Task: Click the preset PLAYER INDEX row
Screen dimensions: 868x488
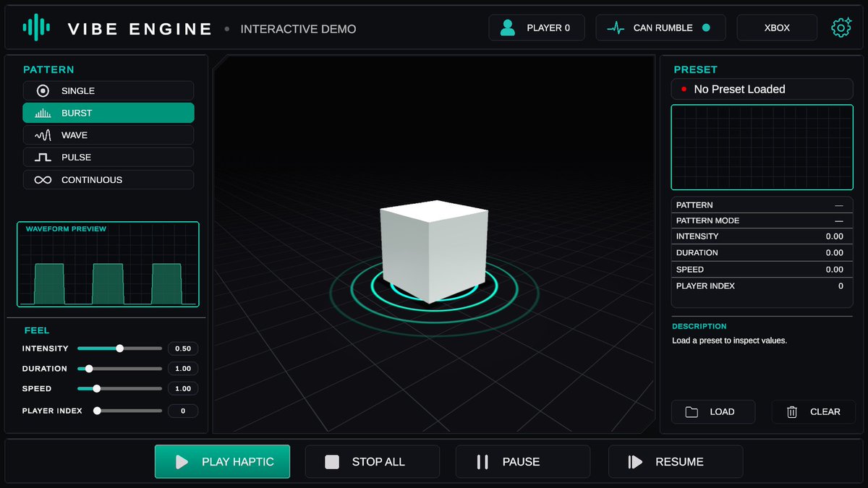Action: coord(762,286)
